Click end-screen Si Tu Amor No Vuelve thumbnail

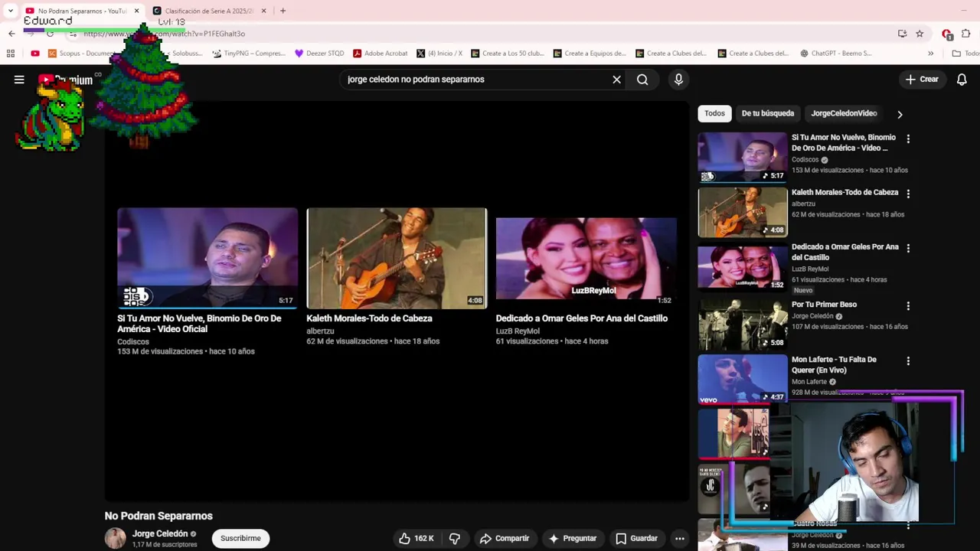207,258
